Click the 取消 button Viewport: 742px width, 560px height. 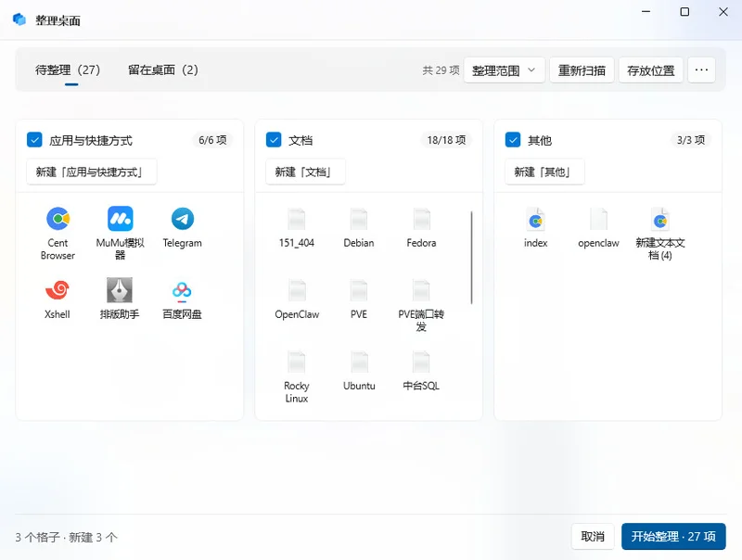tap(593, 536)
